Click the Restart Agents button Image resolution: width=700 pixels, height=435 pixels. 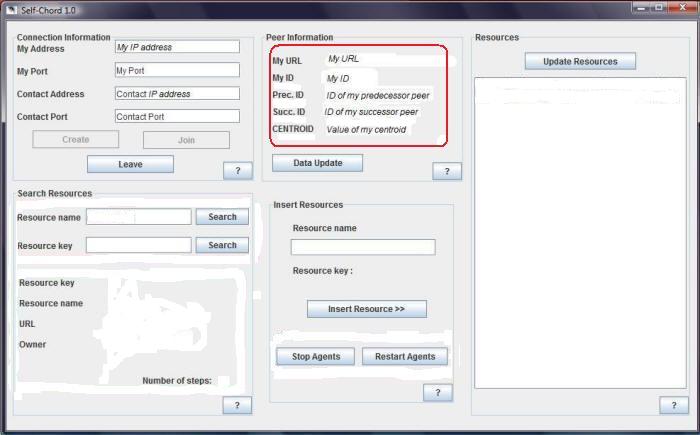pos(405,357)
